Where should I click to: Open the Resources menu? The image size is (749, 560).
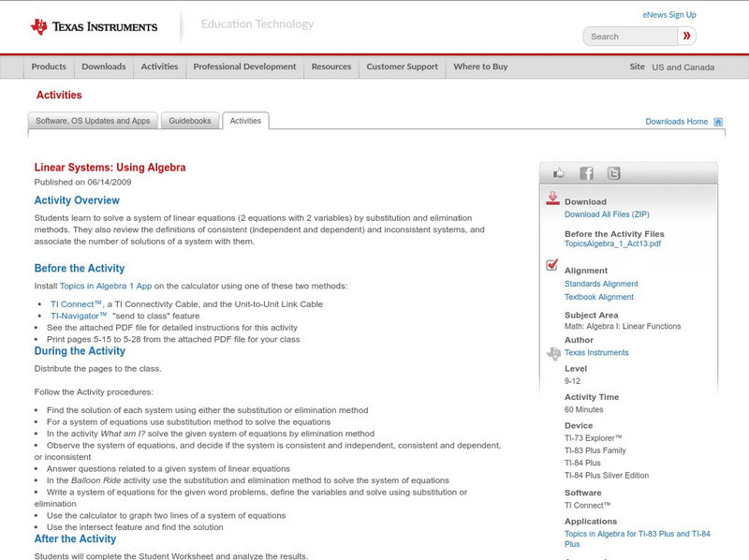click(331, 66)
